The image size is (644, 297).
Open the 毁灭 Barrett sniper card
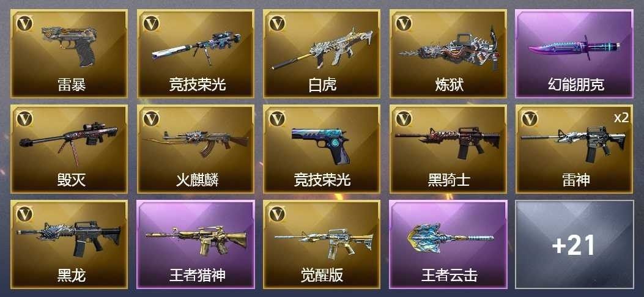[69, 148]
